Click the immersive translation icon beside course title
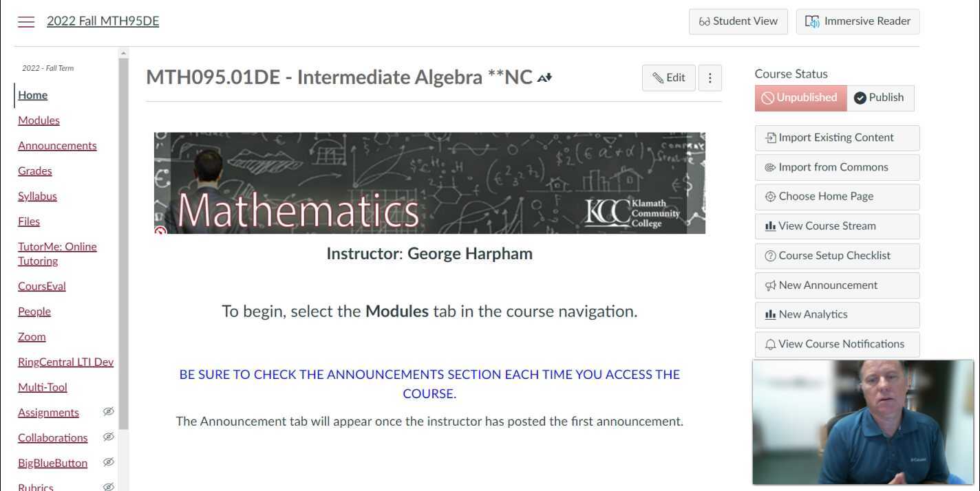980x491 pixels. pos(544,78)
